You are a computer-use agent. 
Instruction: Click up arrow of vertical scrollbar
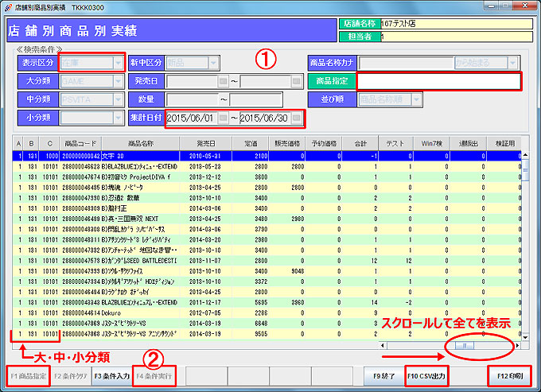click(x=524, y=144)
